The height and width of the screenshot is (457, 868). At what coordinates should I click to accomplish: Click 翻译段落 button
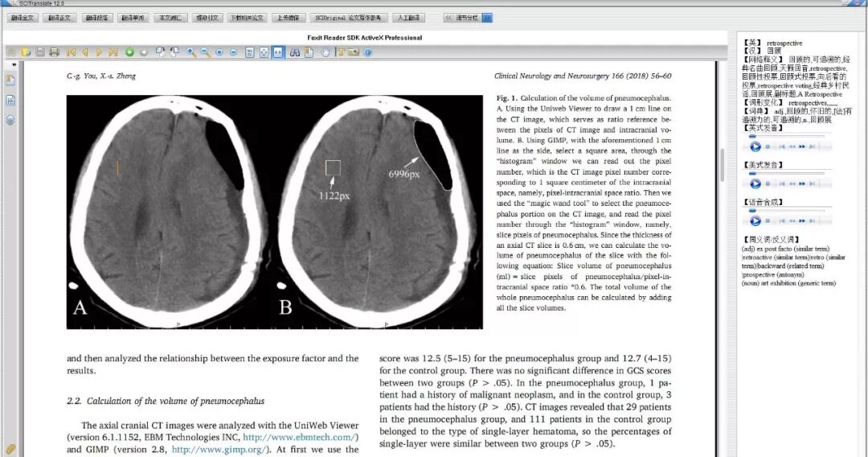(97, 18)
